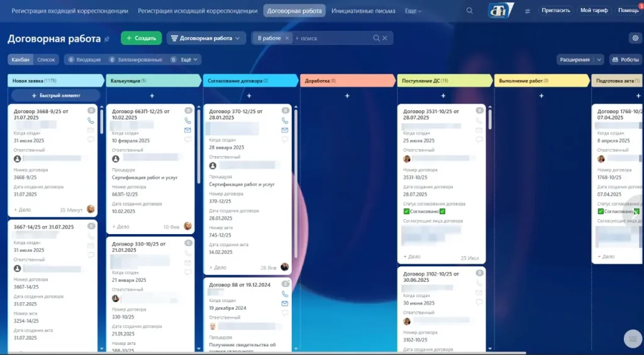The height and width of the screenshot is (355, 644).
Task: Open chat icon on Договор 370-12/25 card
Action: 285,140
